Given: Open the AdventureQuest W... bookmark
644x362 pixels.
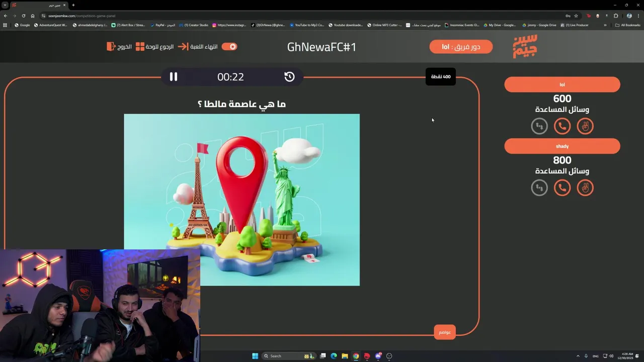Looking at the screenshot, I should tap(51, 25).
